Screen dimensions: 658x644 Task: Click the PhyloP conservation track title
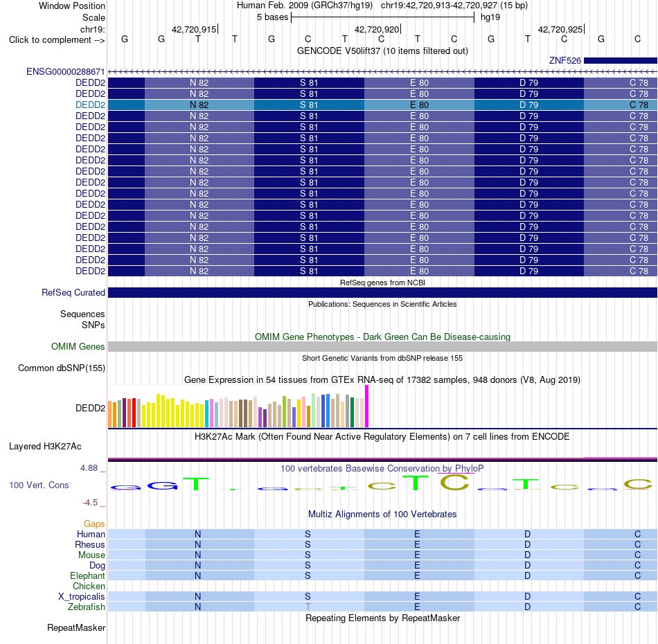[x=382, y=468]
